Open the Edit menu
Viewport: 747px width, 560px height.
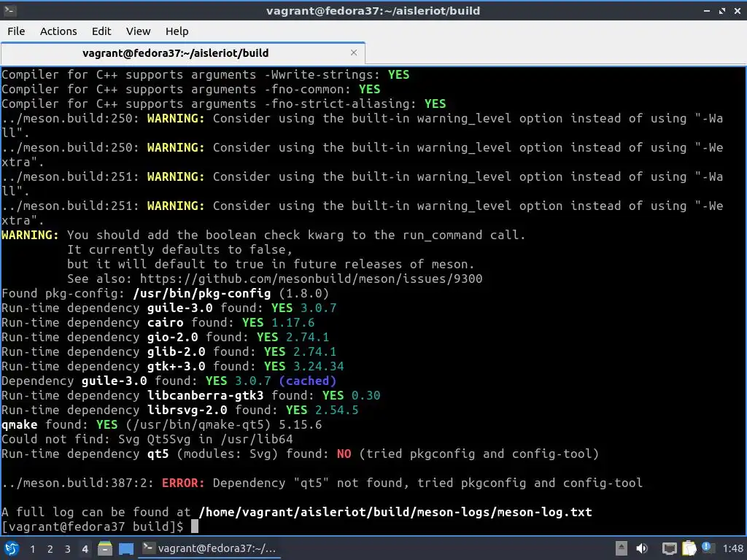[x=101, y=31]
